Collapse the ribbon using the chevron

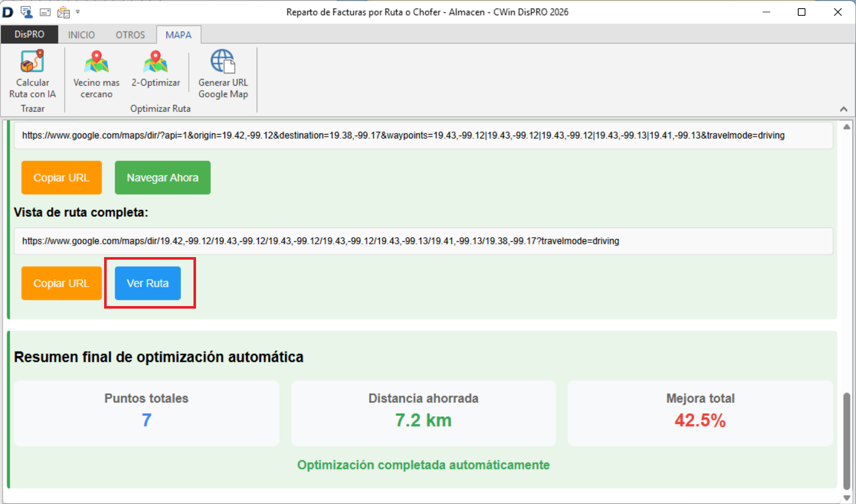coord(843,108)
